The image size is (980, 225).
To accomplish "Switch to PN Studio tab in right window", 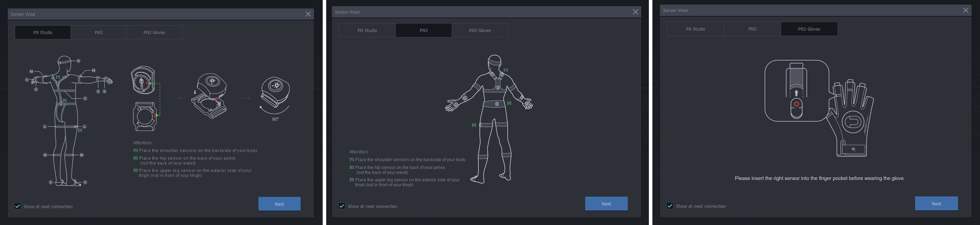I will (696, 29).
